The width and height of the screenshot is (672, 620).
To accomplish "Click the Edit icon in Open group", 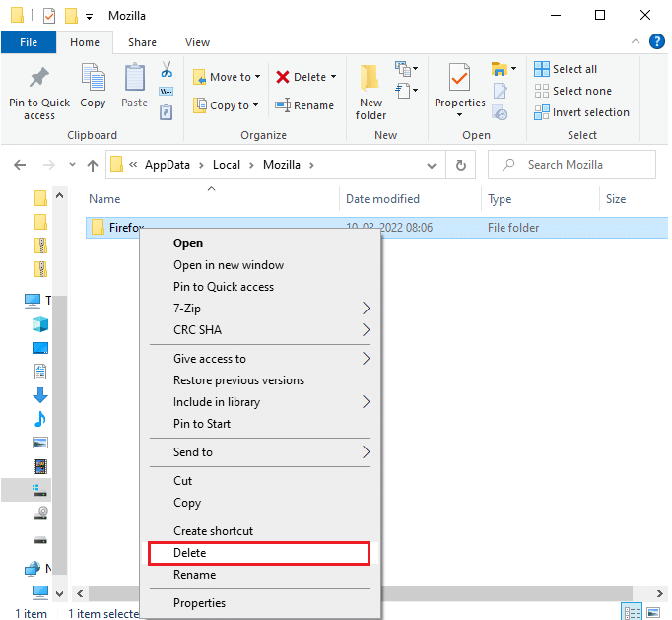I will [500, 91].
